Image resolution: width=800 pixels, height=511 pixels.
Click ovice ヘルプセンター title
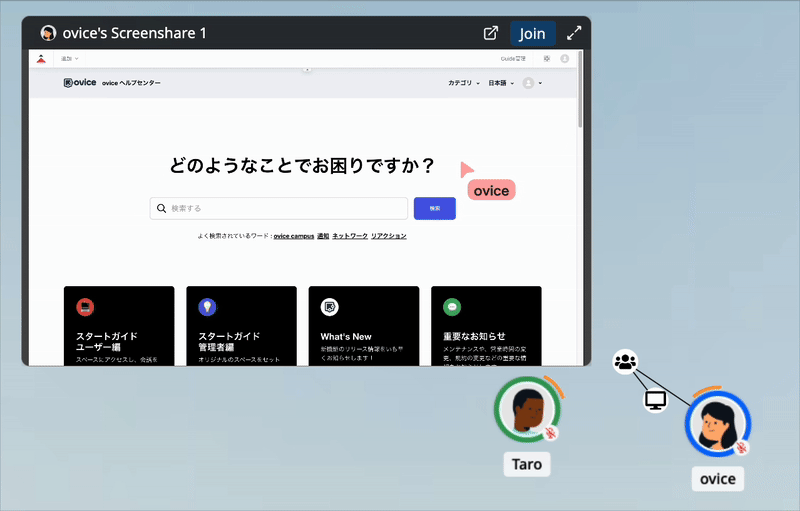point(131,83)
